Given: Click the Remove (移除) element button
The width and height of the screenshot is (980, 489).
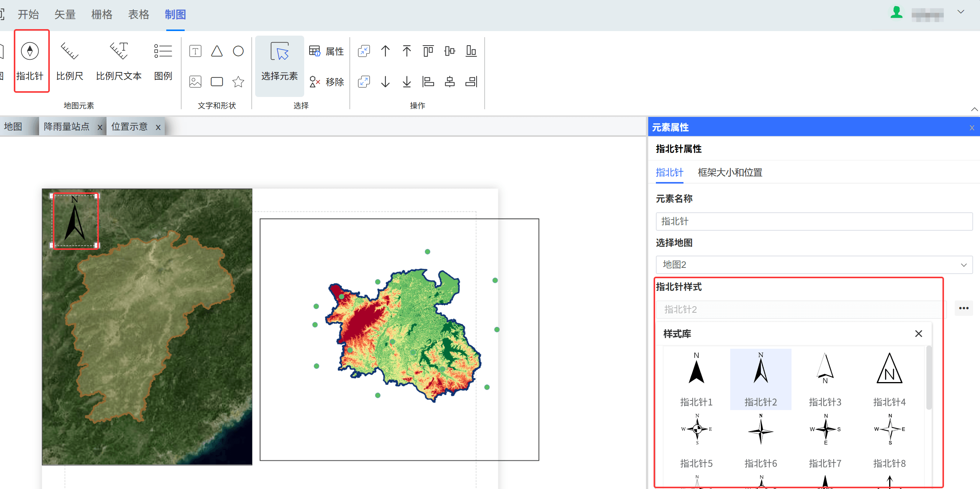Looking at the screenshot, I should (327, 82).
